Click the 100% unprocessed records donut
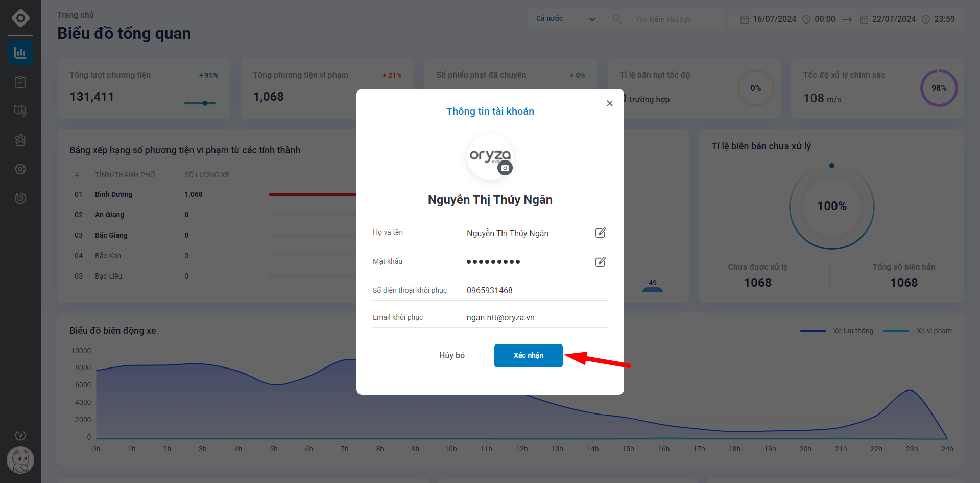980x483 pixels. pyautogui.click(x=831, y=206)
